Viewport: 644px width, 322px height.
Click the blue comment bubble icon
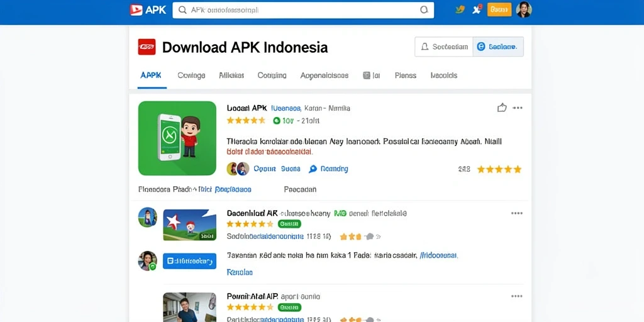pyautogui.click(x=313, y=169)
